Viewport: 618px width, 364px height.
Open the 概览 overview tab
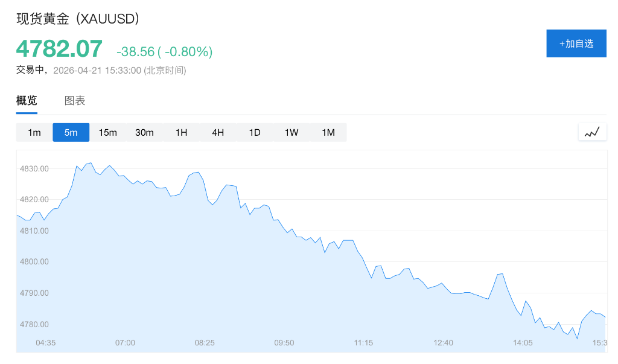[27, 101]
